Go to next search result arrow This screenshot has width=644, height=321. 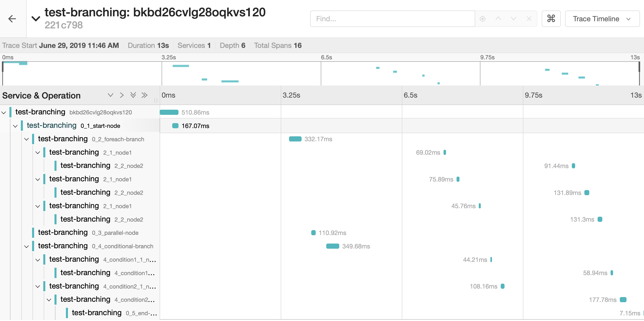pyautogui.click(x=513, y=19)
